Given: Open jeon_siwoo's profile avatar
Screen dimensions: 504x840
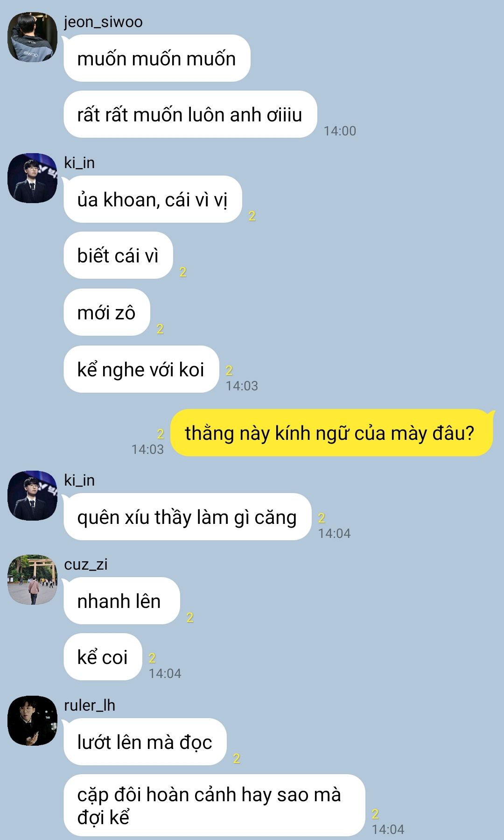Looking at the screenshot, I should pyautogui.click(x=32, y=37).
